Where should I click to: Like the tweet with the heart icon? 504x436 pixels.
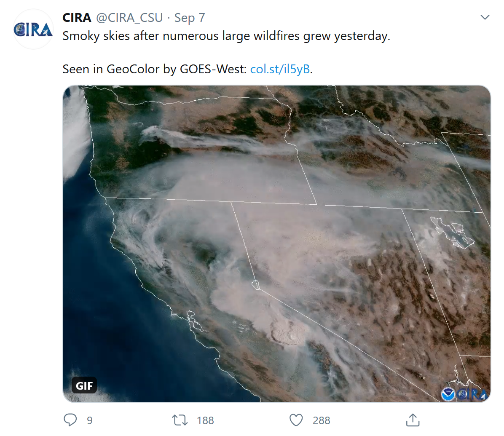296,420
